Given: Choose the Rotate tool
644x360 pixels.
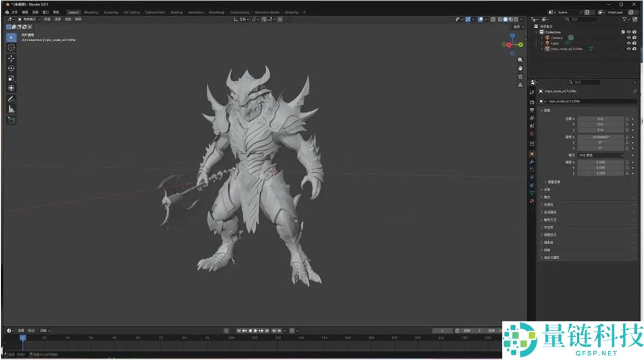Looking at the screenshot, I should click(x=11, y=68).
